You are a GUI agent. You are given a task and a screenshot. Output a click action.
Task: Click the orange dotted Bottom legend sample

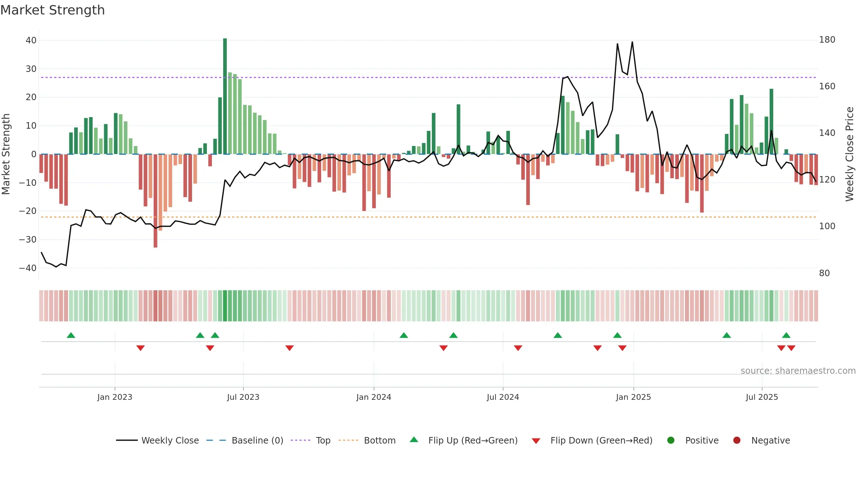pos(348,440)
